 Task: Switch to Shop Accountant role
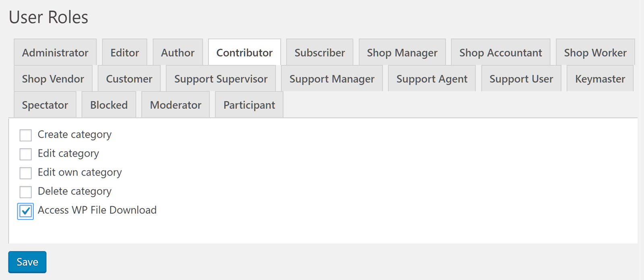[x=501, y=52]
